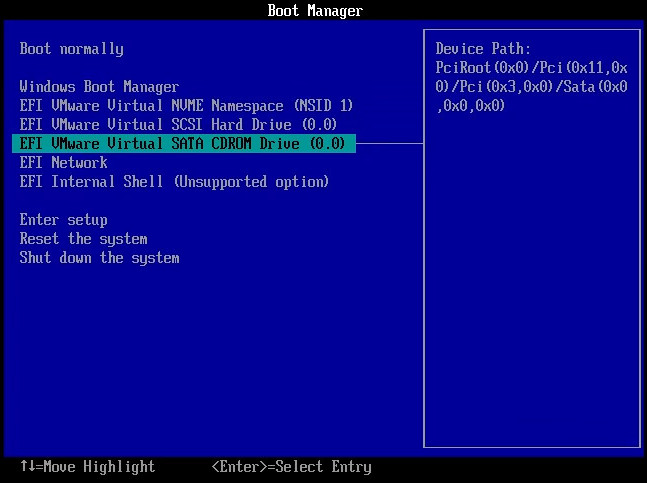Image resolution: width=647 pixels, height=483 pixels.
Task: Select the EFI Network boot option
Action: tap(64, 163)
